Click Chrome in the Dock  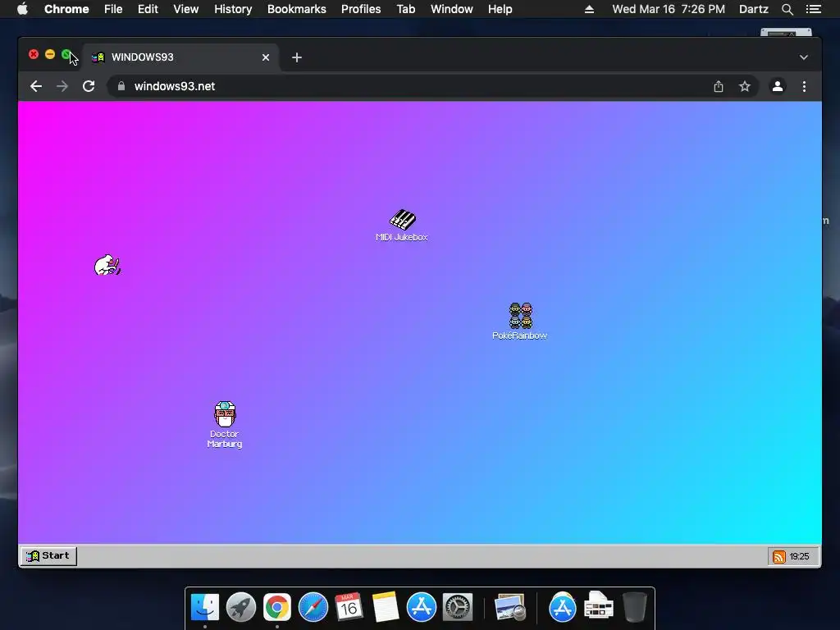[x=277, y=607]
